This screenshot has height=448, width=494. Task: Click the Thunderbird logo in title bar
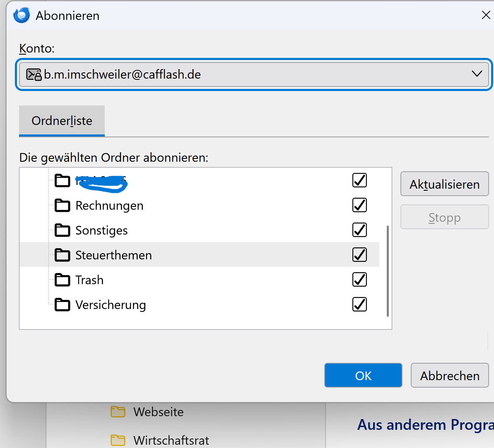[22, 15]
